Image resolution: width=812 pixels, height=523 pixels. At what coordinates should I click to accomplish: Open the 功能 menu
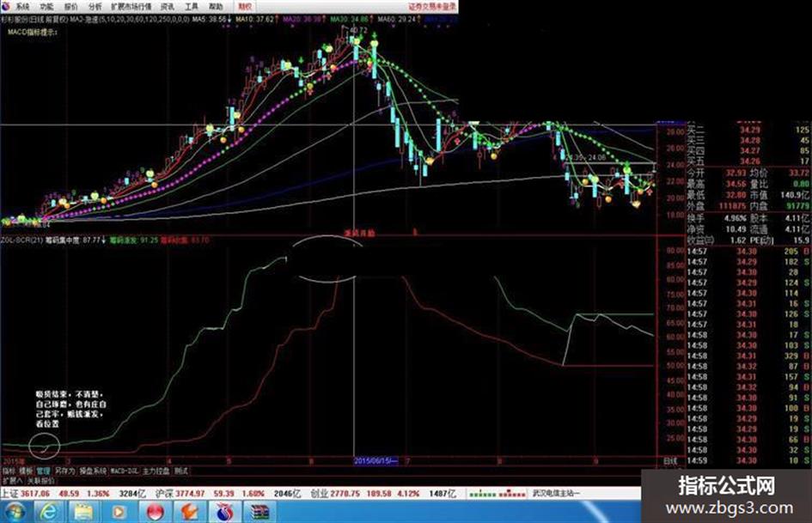46,7
